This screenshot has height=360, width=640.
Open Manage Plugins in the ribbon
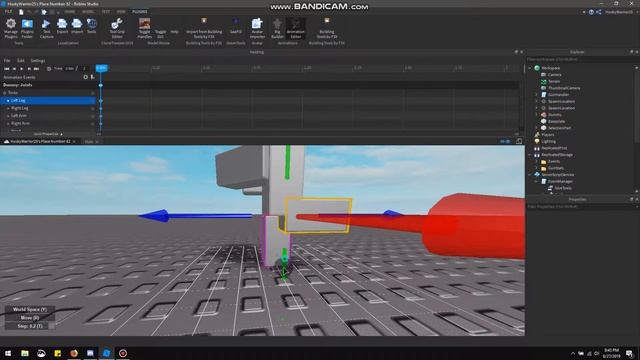(11, 28)
